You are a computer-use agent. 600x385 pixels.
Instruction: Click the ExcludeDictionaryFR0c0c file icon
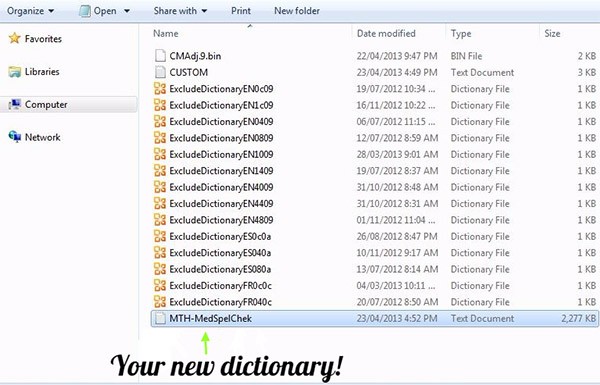point(160,286)
